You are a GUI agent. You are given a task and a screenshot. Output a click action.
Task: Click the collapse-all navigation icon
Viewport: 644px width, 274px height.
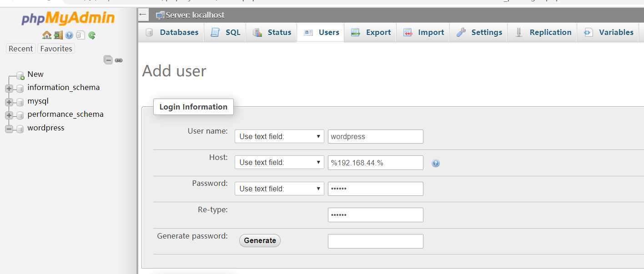coord(108,60)
